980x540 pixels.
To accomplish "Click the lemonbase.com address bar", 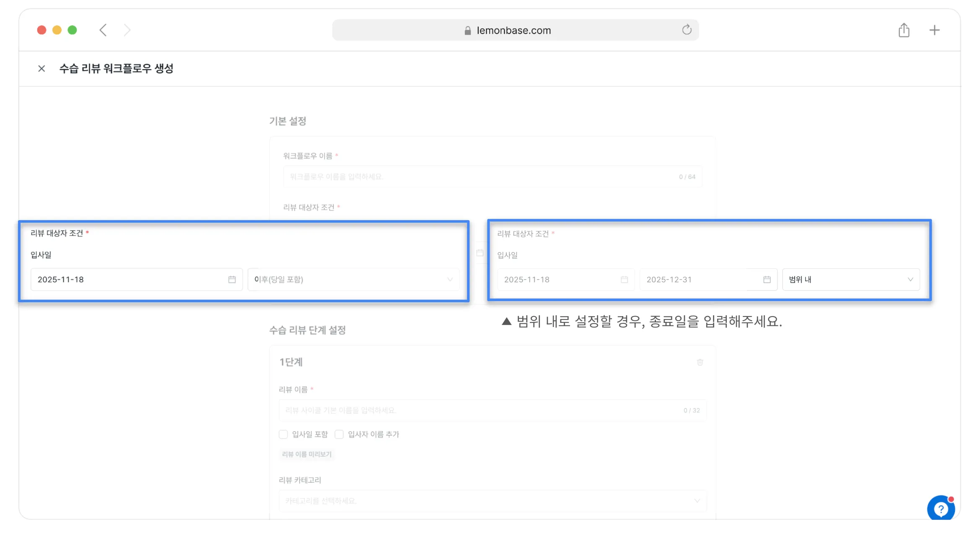I will click(515, 30).
